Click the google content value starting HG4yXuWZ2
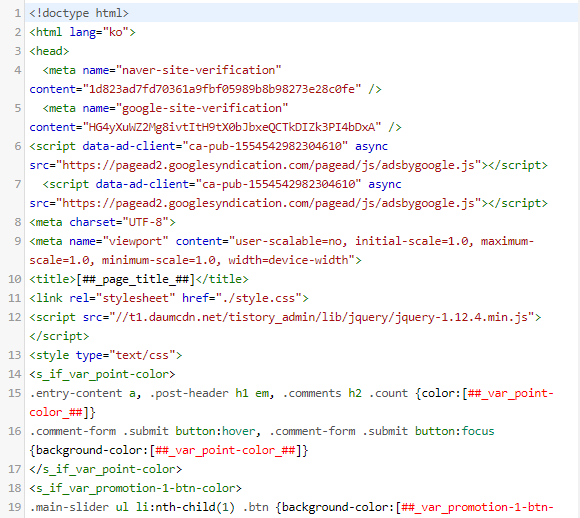The image size is (580, 518). tap(232, 127)
